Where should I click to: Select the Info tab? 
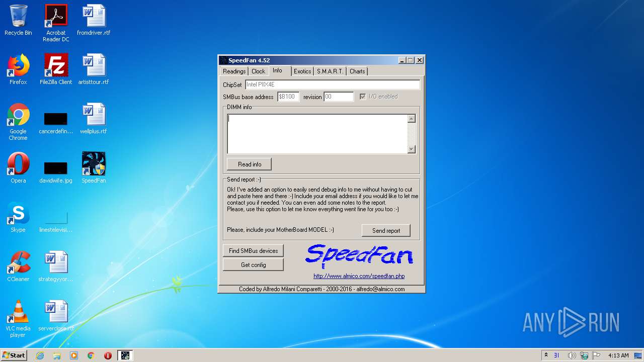[x=277, y=70]
